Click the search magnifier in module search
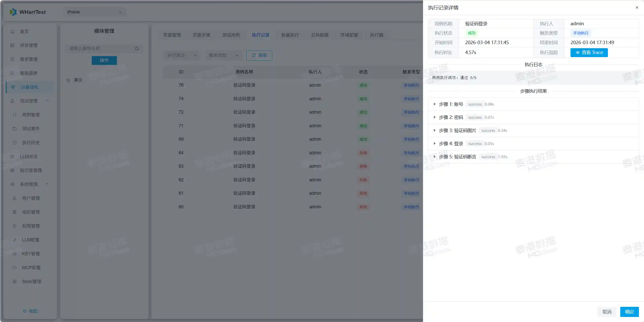 coord(137,48)
